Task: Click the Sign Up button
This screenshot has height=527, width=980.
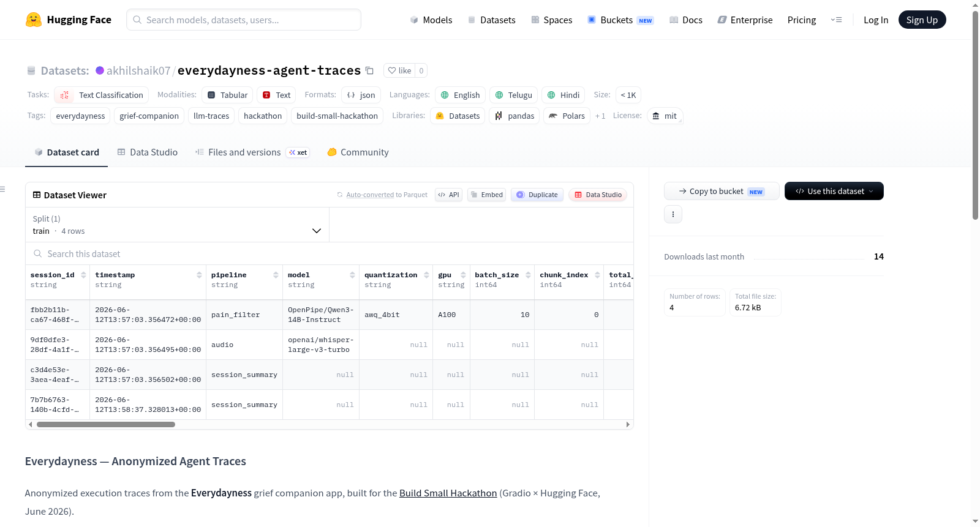Action: (x=922, y=20)
